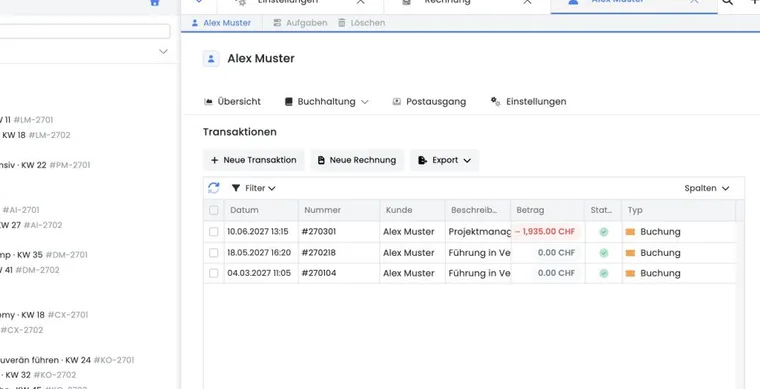Click the sidebar search input field
The image size is (760, 389).
(x=85, y=31)
